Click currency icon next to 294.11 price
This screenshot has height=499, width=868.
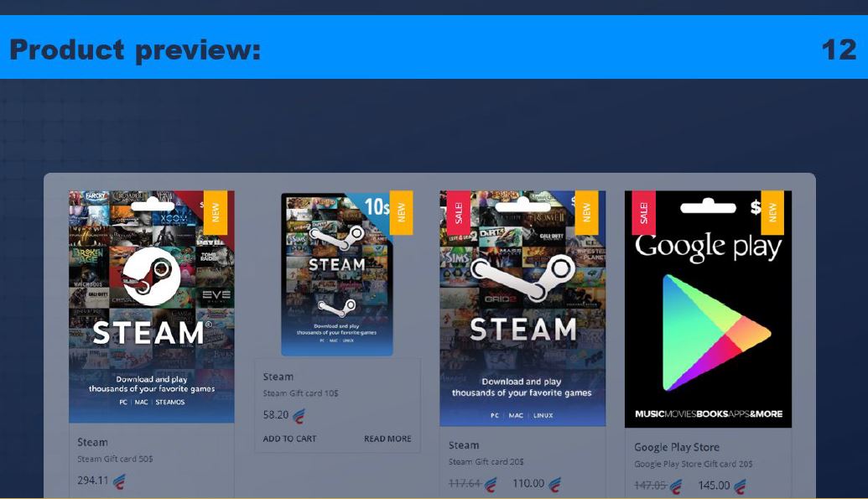(119, 481)
